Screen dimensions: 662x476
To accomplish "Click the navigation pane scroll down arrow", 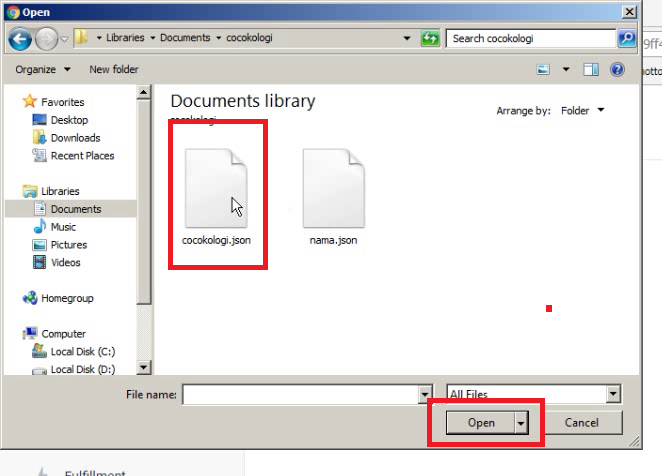I will (x=144, y=367).
